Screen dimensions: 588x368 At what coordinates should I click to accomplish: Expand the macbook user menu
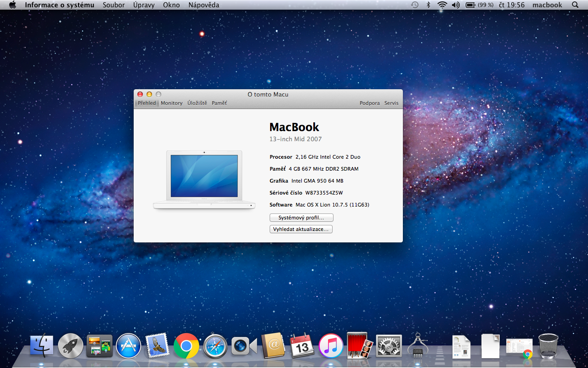coord(547,5)
